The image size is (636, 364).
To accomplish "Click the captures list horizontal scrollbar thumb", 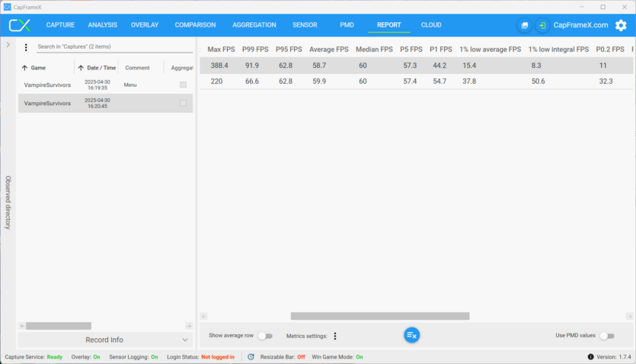I will coord(59,326).
